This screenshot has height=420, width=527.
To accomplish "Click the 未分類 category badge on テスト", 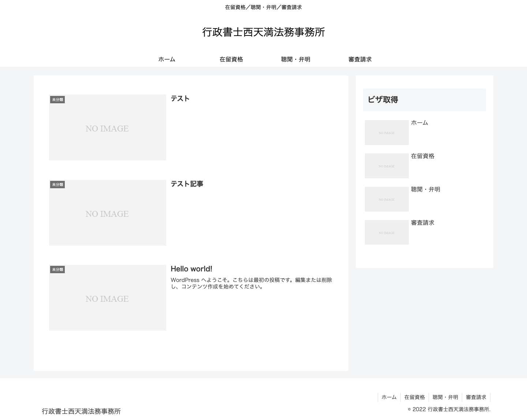I will click(x=57, y=99).
